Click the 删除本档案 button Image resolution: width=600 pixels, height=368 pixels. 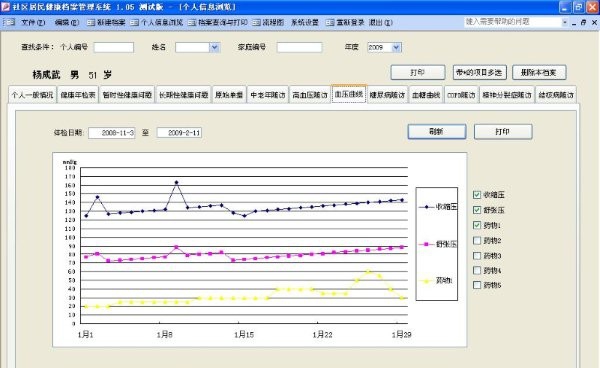click(x=539, y=72)
